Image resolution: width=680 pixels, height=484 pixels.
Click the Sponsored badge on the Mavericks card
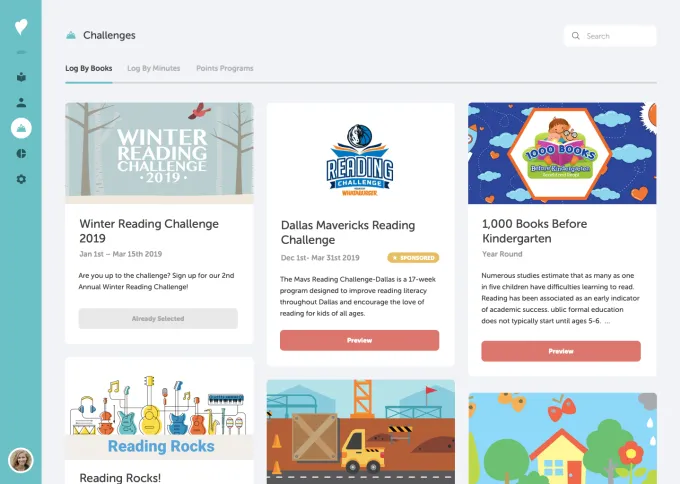tap(413, 258)
